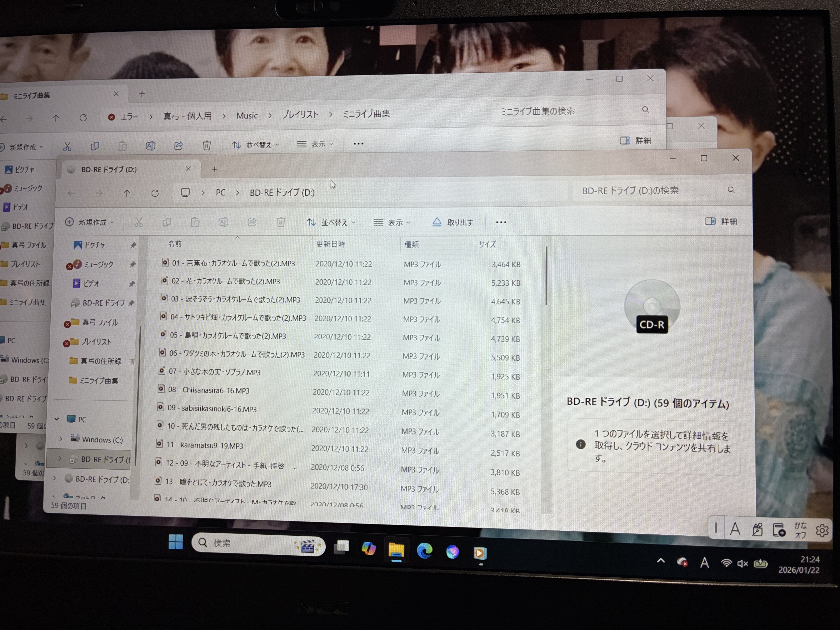Open the 表示 view dropdown in BD-RE window
840x630 pixels.
pos(392,222)
